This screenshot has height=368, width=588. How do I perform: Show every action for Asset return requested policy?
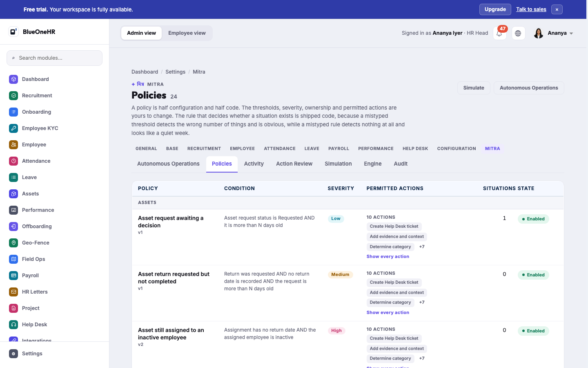388,312
